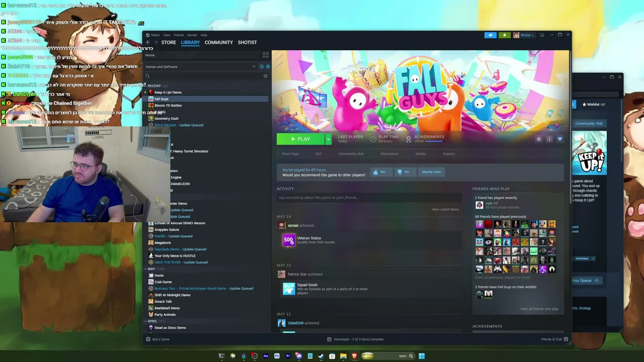Screen dimensions: 644x362
Task: Click the achievements trophy icon
Action: point(409,139)
